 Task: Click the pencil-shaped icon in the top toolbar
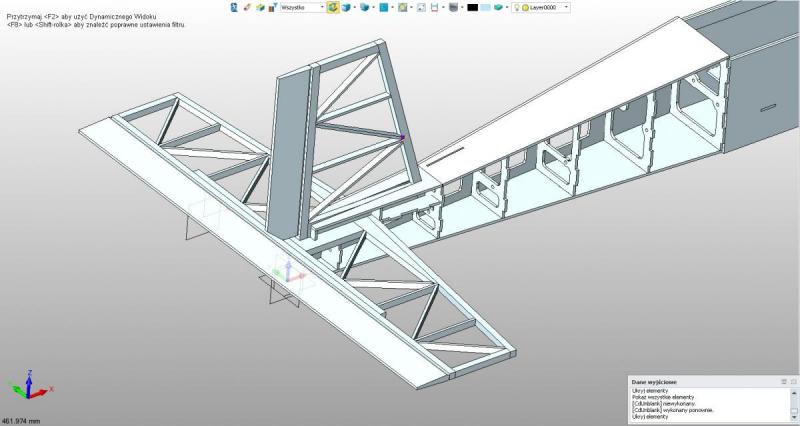click(247, 7)
